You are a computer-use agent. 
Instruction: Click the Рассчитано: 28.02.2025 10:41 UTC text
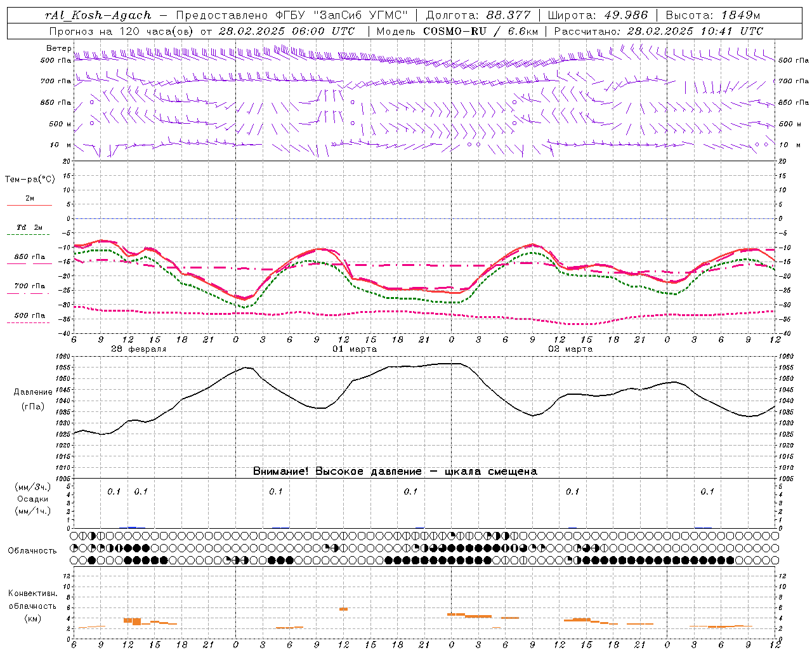point(658,31)
